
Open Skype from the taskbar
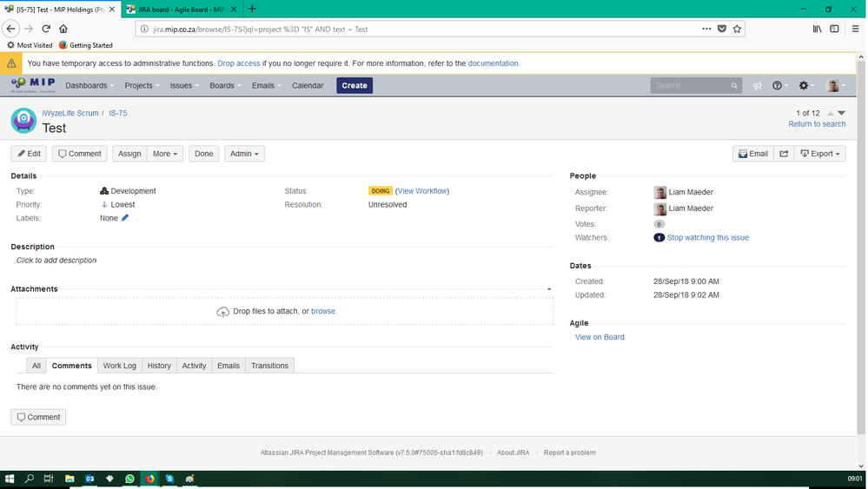[170, 479]
